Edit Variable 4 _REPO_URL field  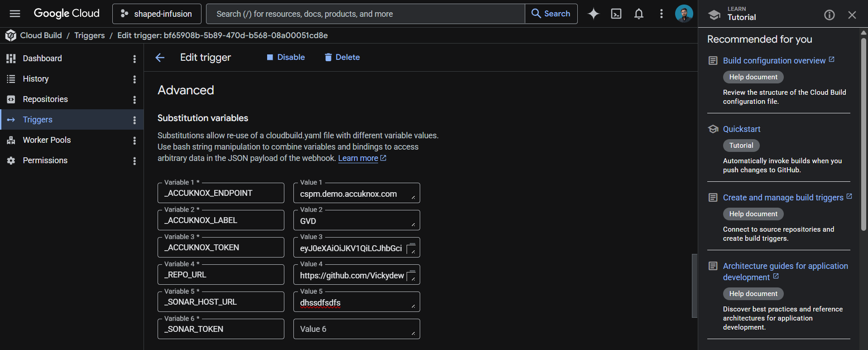[221, 275]
